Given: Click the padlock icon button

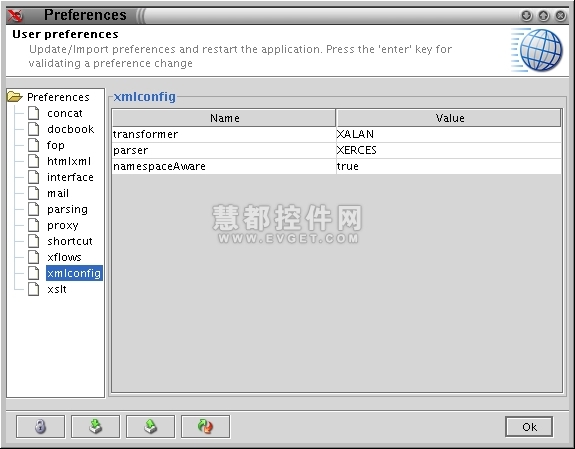Looking at the screenshot, I should pyautogui.click(x=40, y=426).
